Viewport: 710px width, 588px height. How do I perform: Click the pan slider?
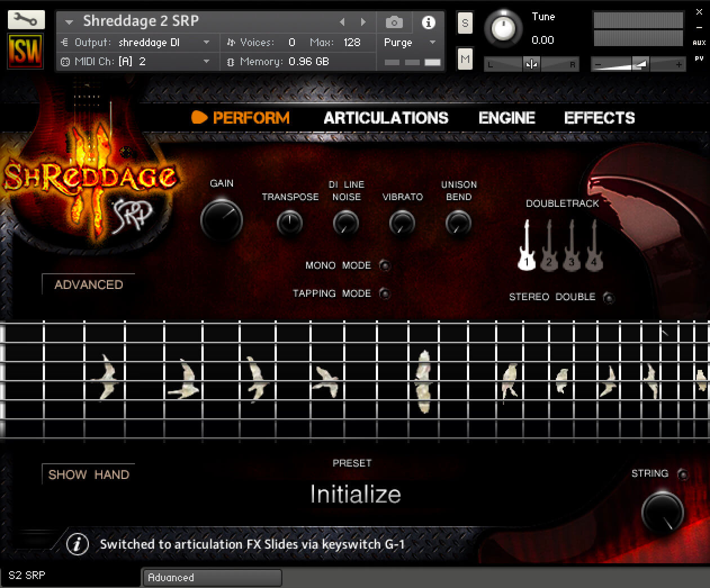pos(532,65)
